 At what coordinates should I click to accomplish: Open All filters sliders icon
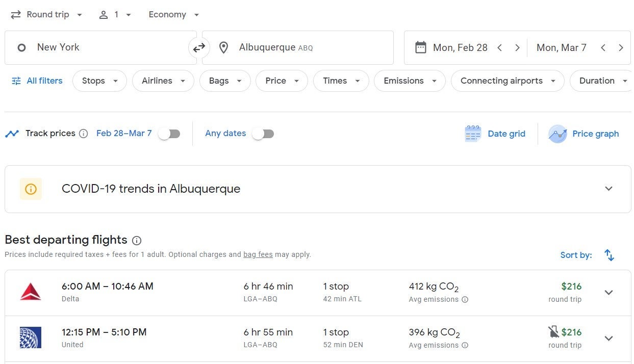[16, 81]
